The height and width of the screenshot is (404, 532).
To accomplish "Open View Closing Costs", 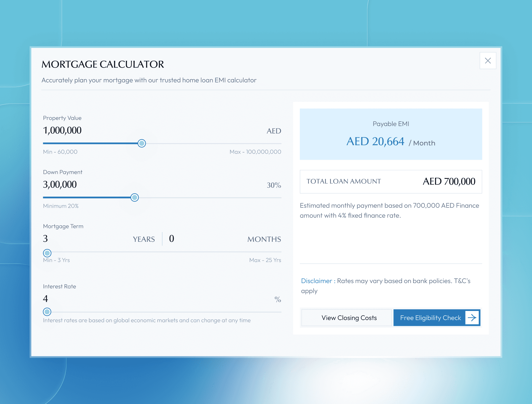I will point(349,318).
